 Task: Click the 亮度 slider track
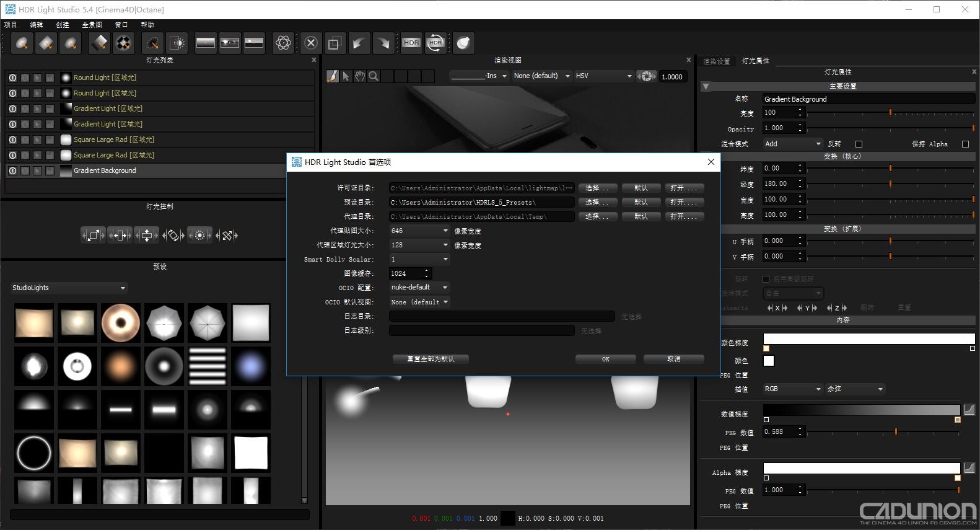[x=891, y=113]
